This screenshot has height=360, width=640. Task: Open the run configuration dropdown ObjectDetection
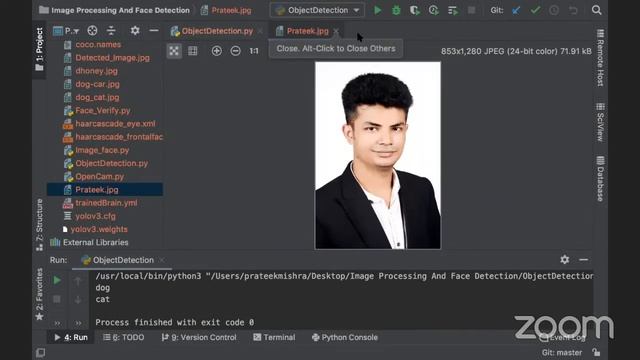pyautogui.click(x=317, y=10)
